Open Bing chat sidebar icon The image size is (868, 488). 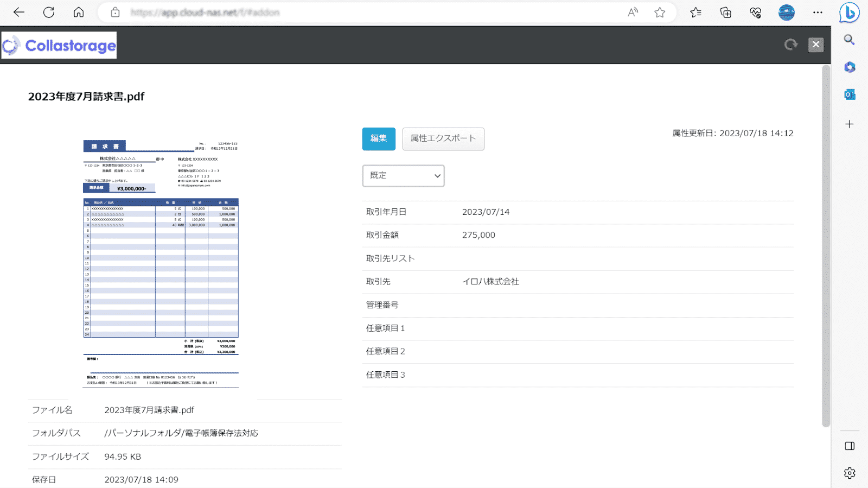[x=849, y=12]
